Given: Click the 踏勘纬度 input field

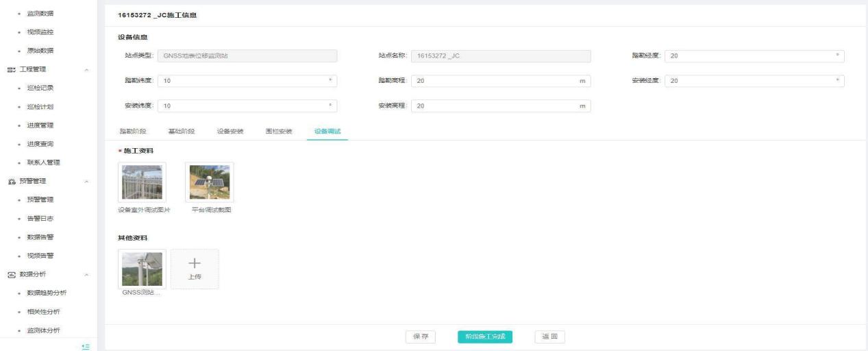Looking at the screenshot, I should coord(247,81).
